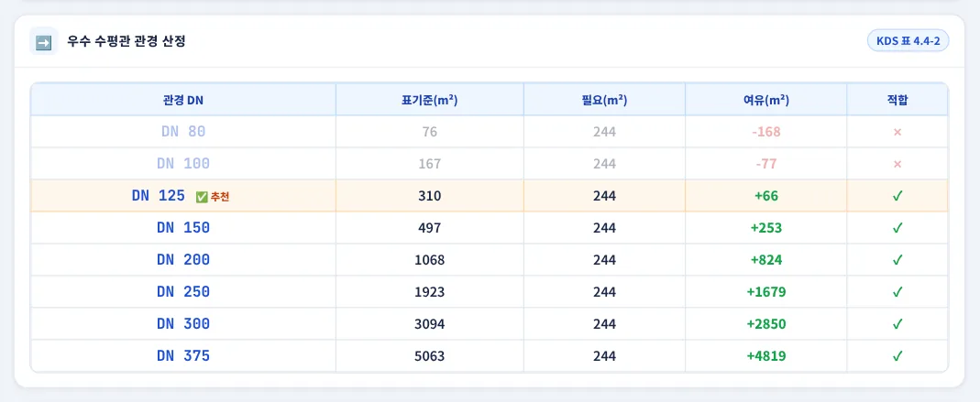Click the 3094 table standard value
The image size is (980, 402).
coord(429,324)
